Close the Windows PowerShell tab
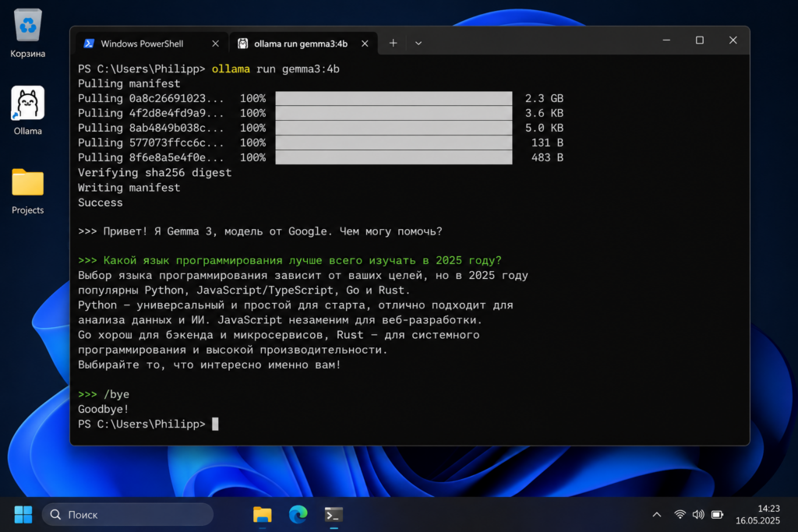The width and height of the screenshot is (798, 532). 215,44
